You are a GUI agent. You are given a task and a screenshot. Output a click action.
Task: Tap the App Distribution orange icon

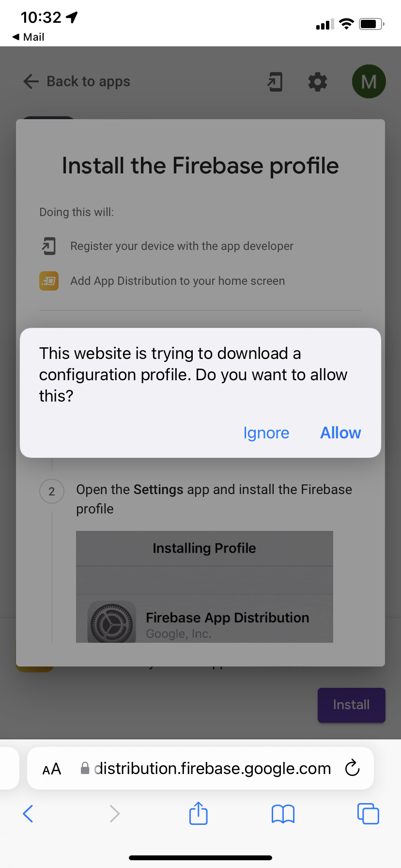tap(49, 281)
